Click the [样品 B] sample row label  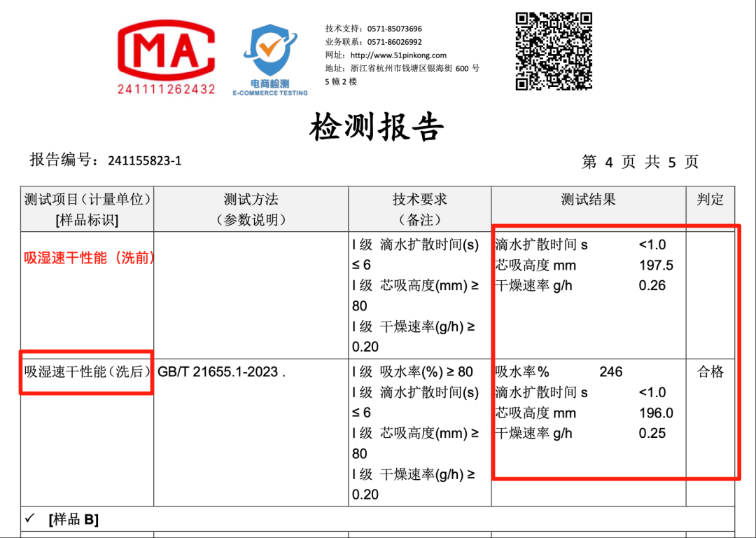pos(73,519)
